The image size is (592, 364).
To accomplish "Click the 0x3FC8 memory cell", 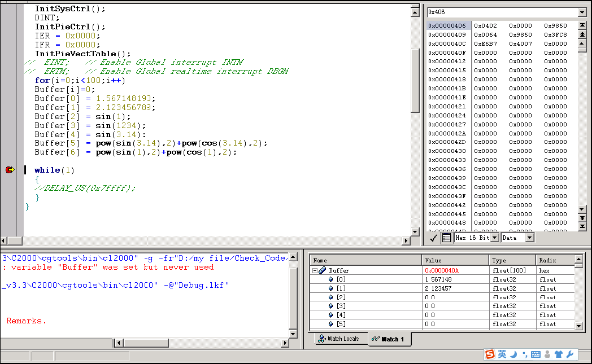I will pyautogui.click(x=555, y=34).
